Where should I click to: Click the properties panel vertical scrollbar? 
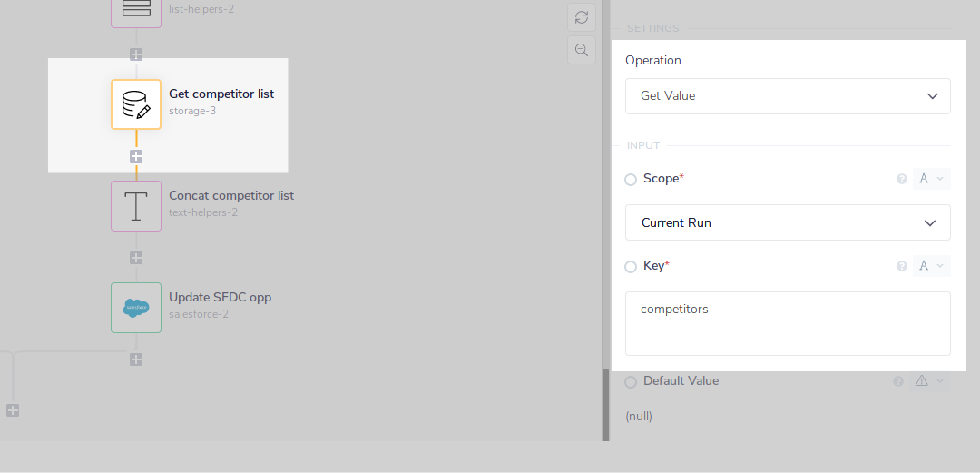pos(605,404)
